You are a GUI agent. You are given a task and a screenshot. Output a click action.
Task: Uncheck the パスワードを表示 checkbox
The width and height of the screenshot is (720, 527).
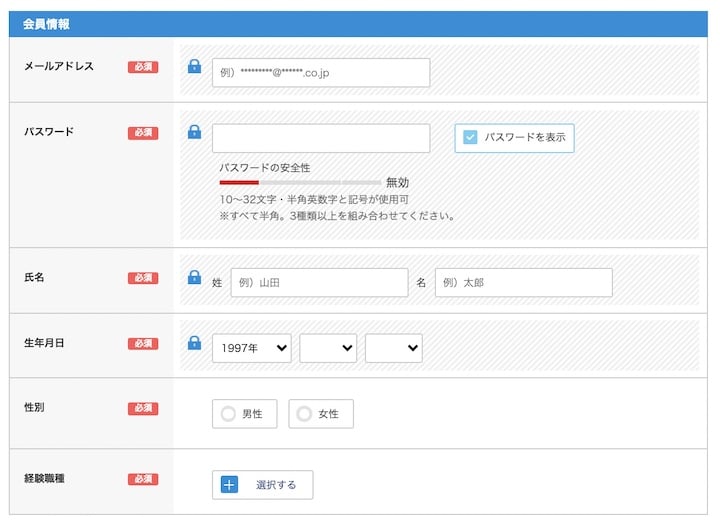click(x=470, y=138)
